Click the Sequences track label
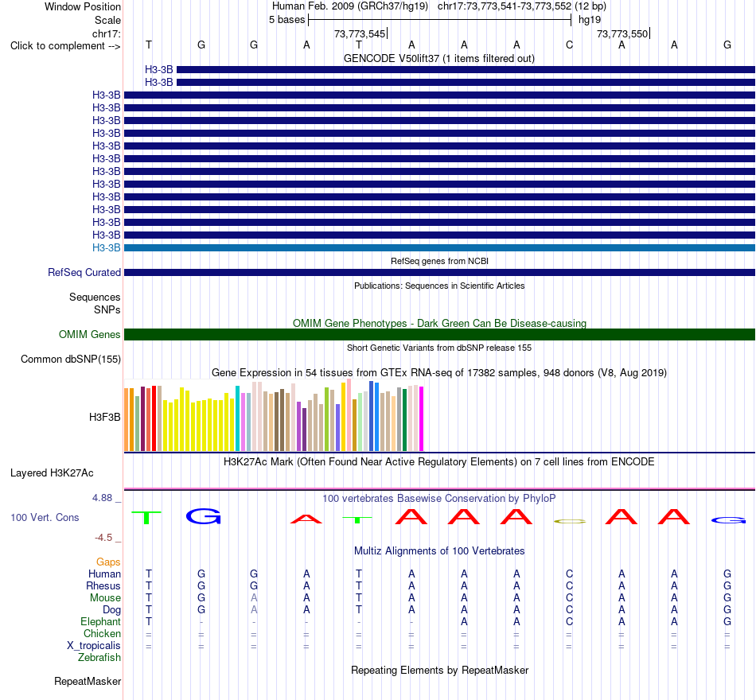 (95, 297)
